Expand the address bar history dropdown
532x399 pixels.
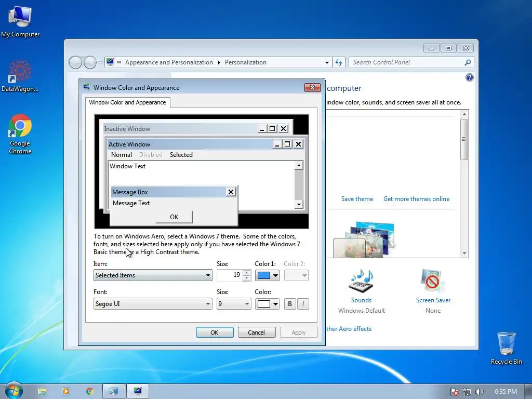(327, 62)
